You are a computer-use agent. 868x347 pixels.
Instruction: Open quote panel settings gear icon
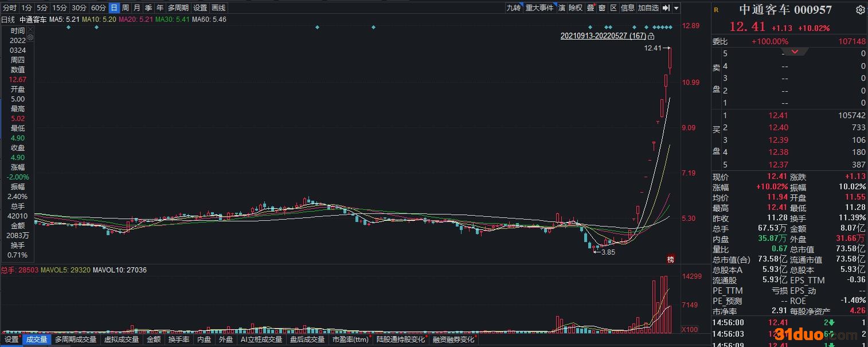tap(860, 10)
